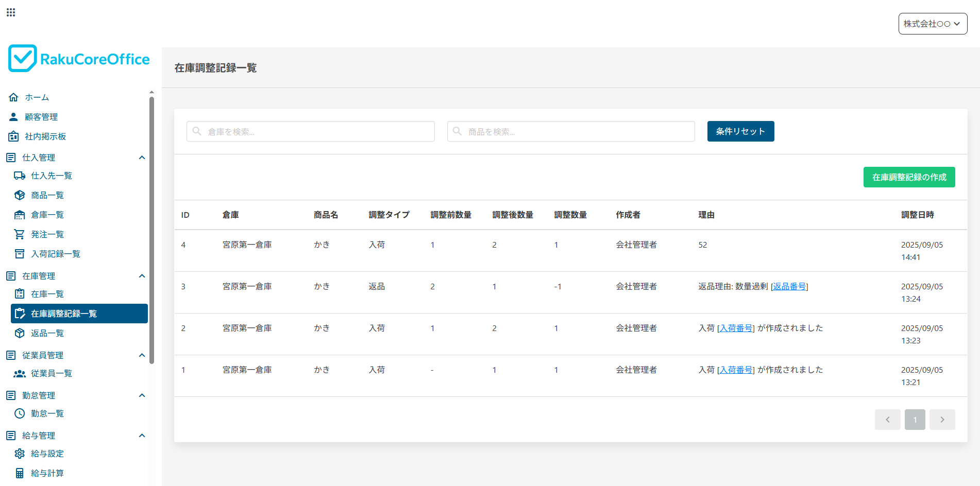Click the attendance list clock icon

20,413
